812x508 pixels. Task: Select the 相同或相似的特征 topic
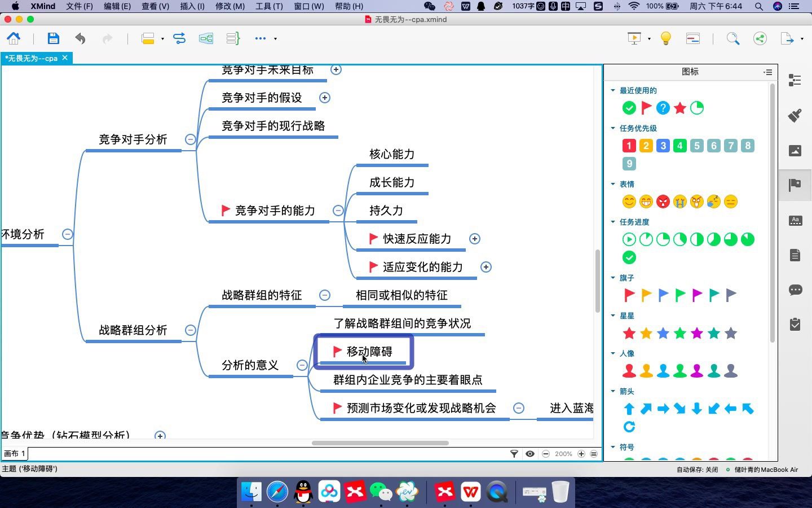(x=401, y=295)
